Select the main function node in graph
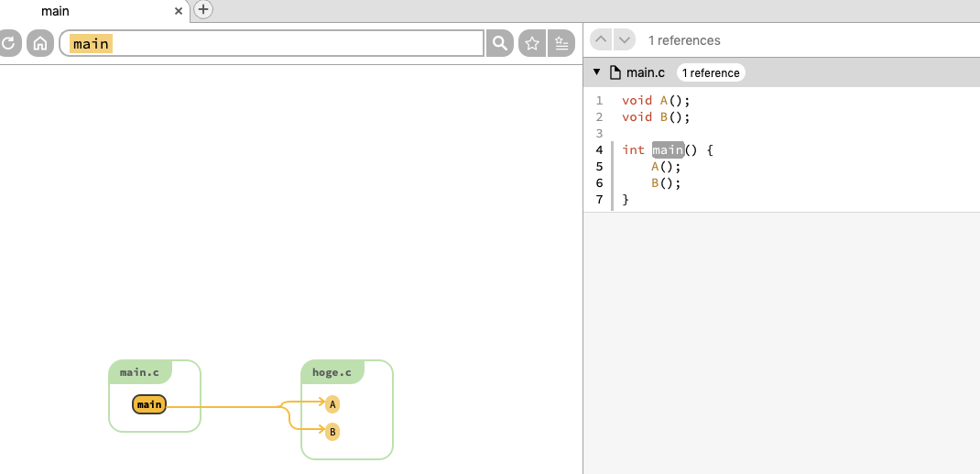This screenshot has height=474, width=980. coord(149,404)
